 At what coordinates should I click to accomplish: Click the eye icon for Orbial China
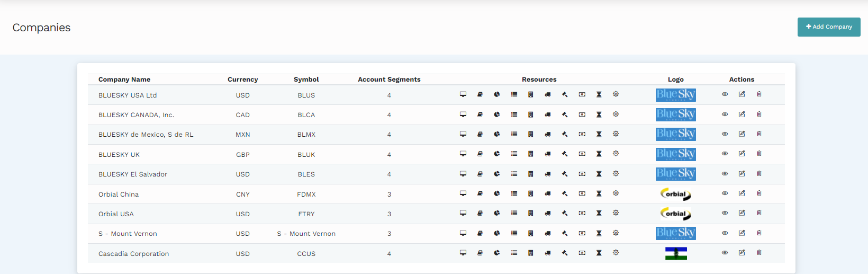(x=725, y=193)
